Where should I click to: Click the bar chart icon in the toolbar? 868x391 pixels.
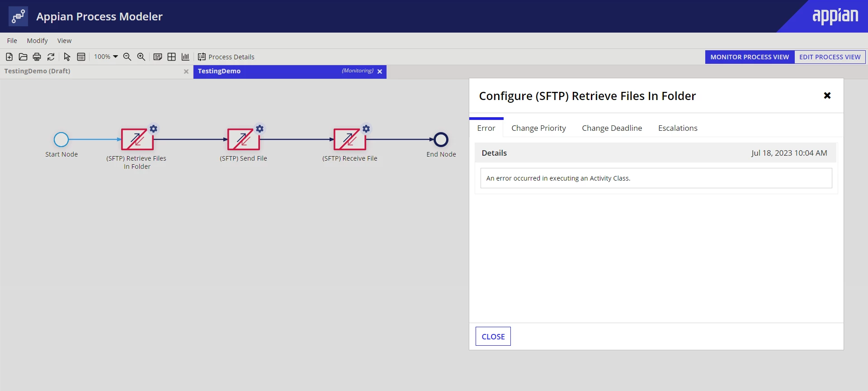(185, 57)
